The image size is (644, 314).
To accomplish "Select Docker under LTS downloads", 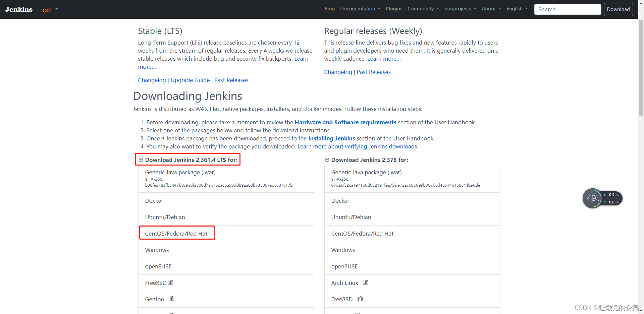I will click(x=226, y=201).
